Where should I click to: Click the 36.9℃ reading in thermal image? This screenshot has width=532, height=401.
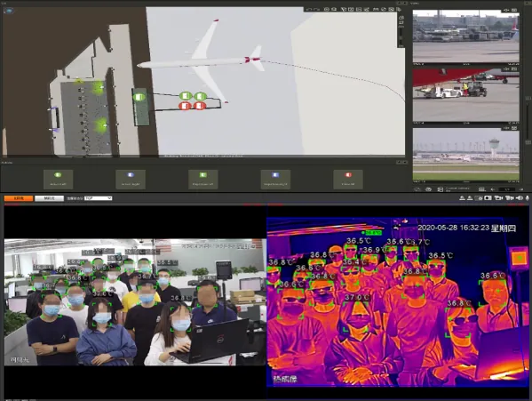pyautogui.click(x=374, y=250)
